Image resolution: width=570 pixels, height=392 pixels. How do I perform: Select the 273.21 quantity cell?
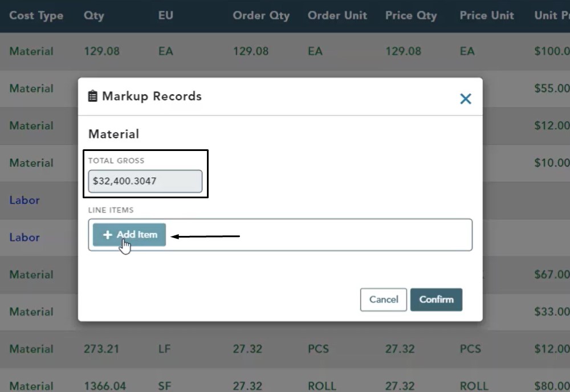[101, 349]
